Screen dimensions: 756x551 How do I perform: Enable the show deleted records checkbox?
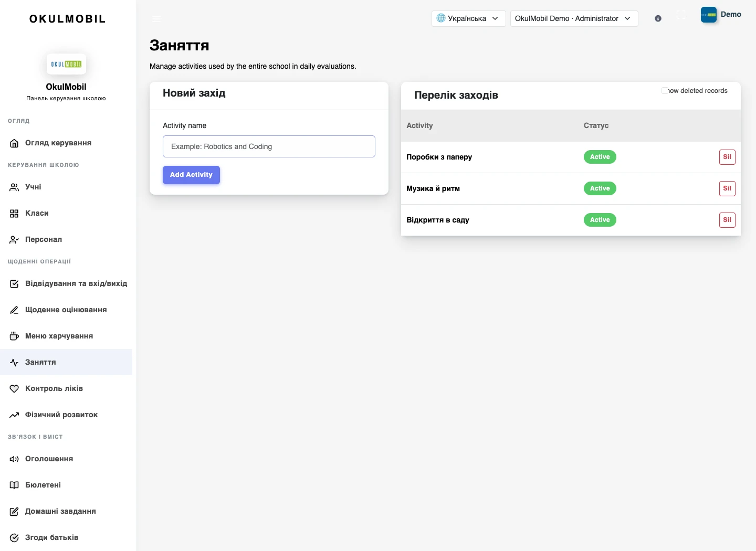point(665,91)
